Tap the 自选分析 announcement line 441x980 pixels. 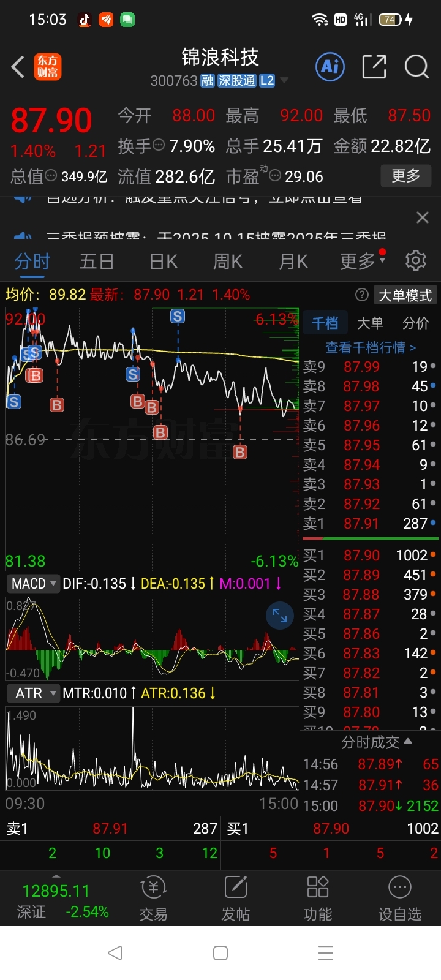pos(203,198)
